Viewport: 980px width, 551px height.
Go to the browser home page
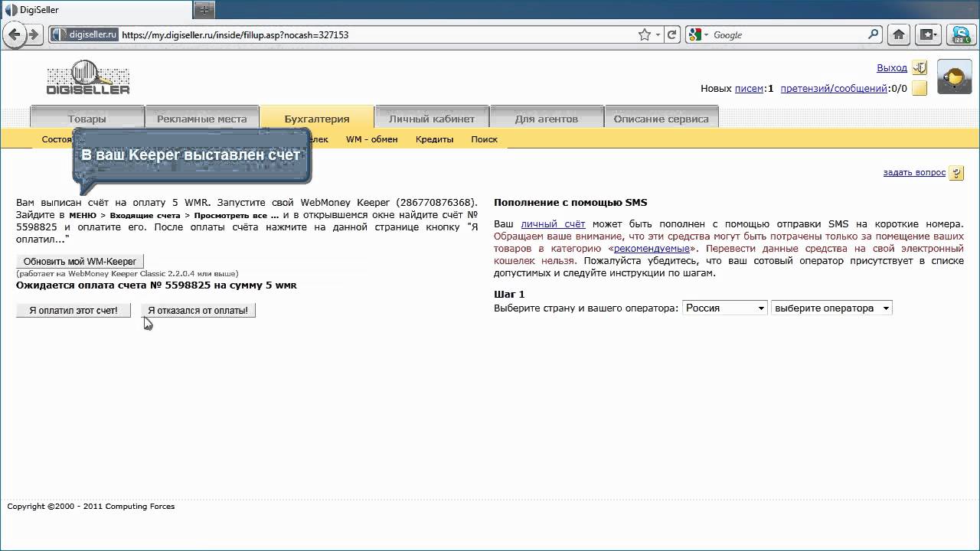coord(899,34)
